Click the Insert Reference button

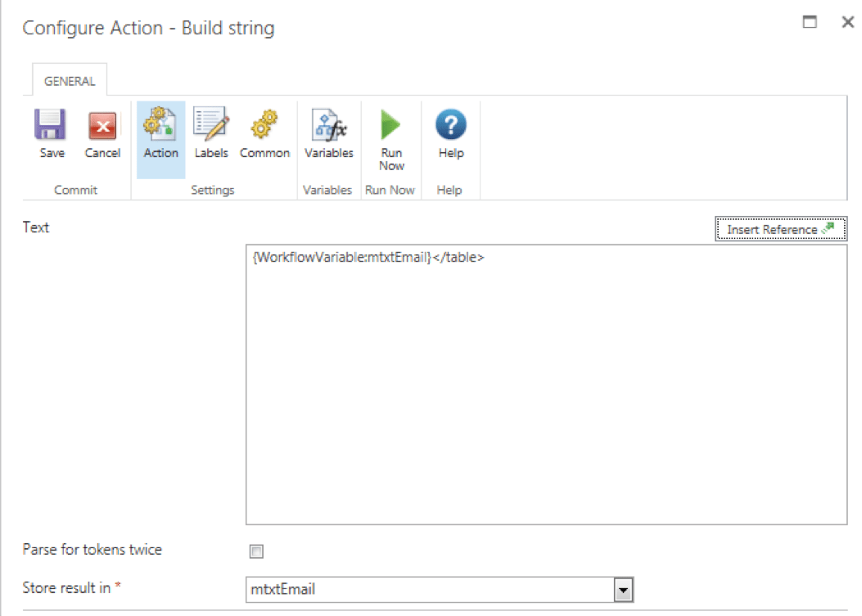(x=781, y=229)
